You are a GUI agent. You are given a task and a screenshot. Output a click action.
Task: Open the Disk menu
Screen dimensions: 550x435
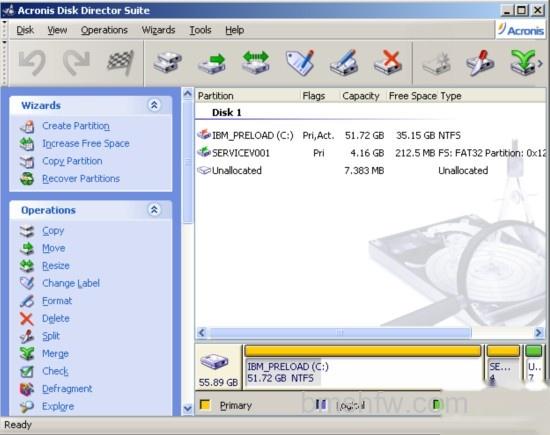[x=25, y=30]
